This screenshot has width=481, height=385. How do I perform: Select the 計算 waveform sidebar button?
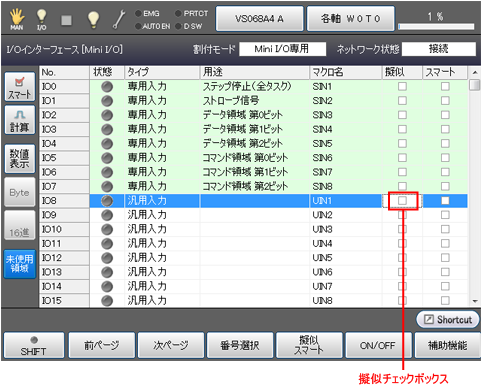[x=20, y=120]
